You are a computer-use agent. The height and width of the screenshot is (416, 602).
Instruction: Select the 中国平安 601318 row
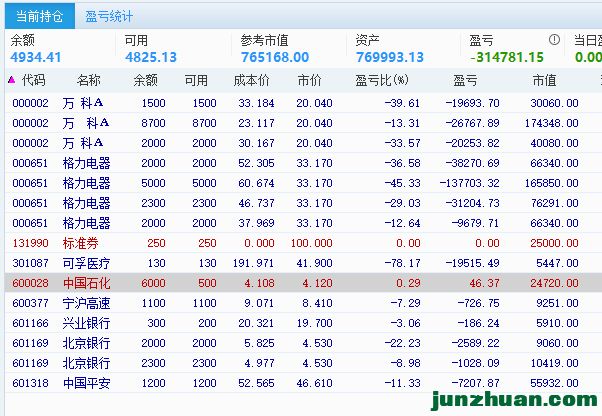[x=303, y=383]
